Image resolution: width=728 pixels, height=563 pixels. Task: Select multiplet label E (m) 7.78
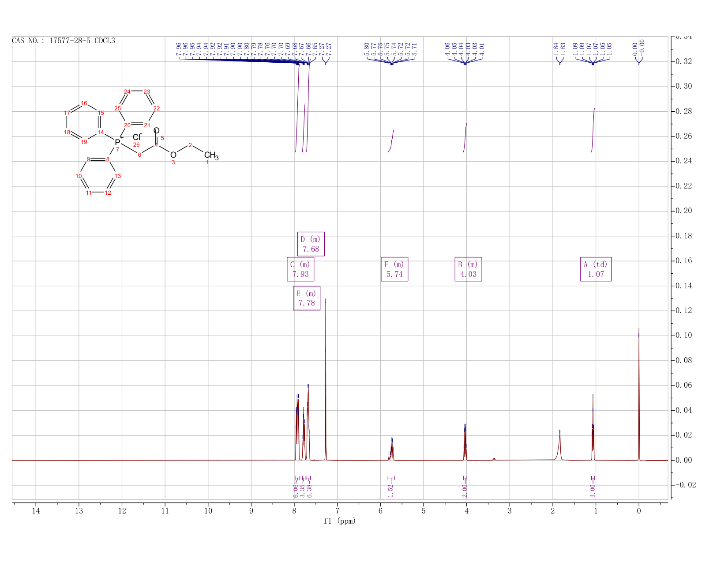(307, 298)
